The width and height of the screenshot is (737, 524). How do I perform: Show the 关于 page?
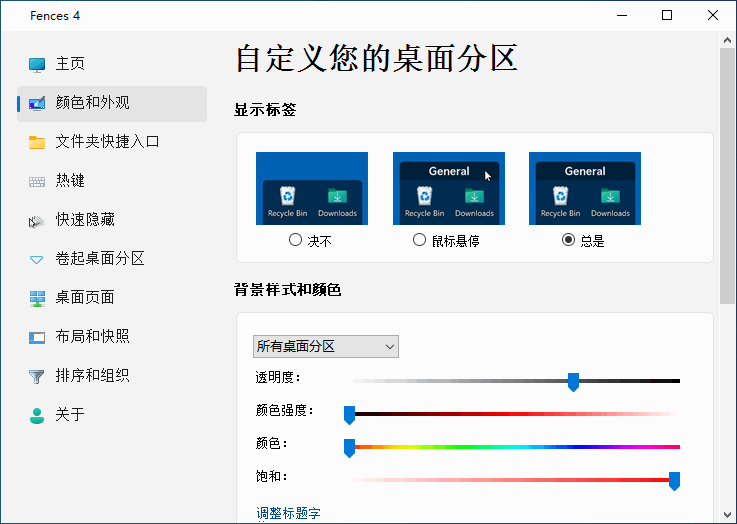coord(112,415)
